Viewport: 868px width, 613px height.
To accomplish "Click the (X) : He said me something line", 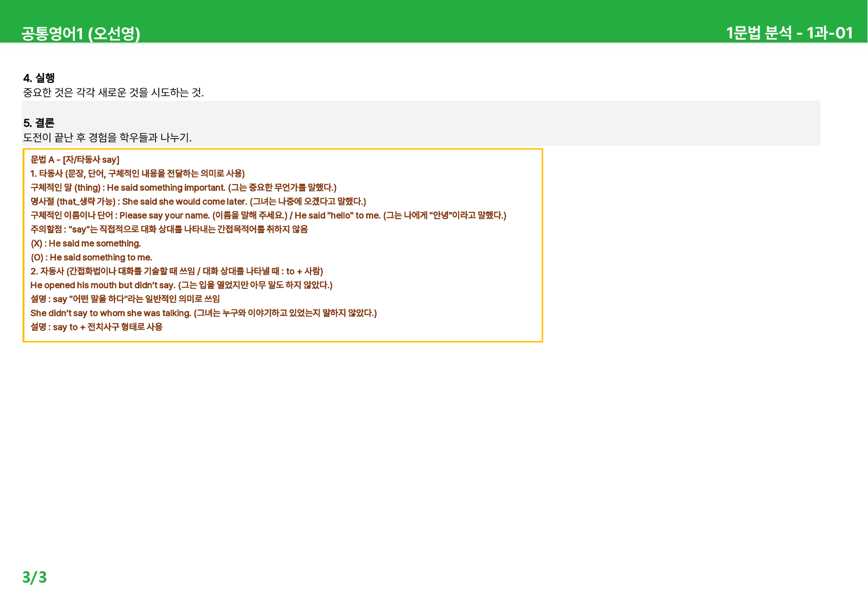I will (86, 244).
